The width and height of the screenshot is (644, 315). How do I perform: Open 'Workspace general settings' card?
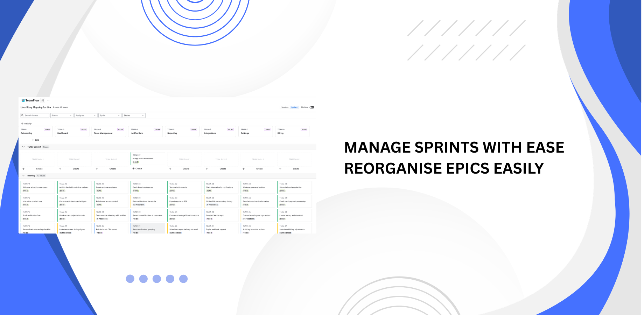[258, 187]
